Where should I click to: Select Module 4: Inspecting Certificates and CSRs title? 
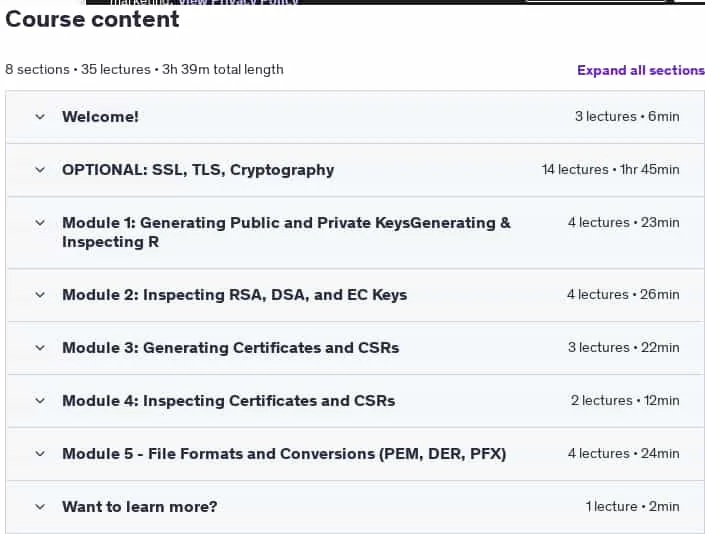[x=228, y=401]
